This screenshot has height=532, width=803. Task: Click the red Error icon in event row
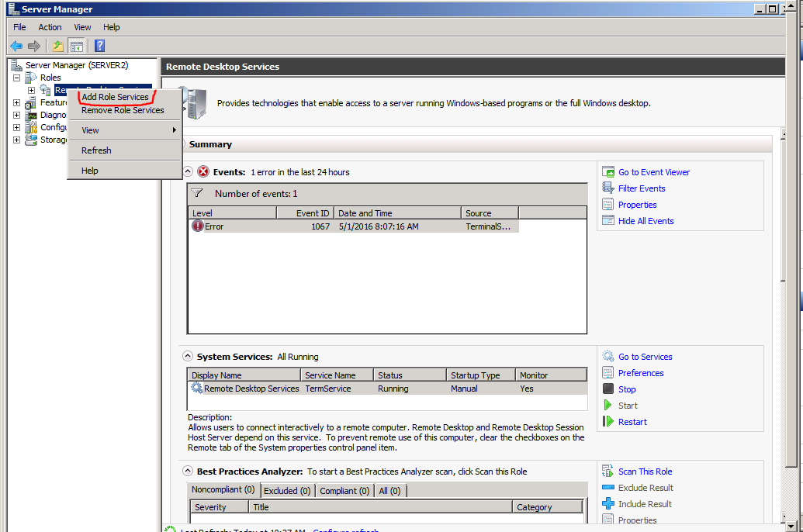(x=198, y=226)
